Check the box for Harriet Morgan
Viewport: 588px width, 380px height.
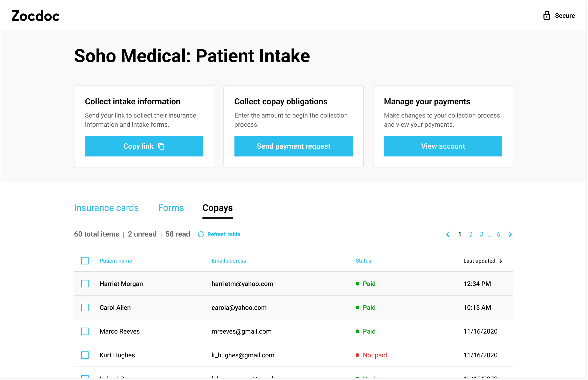click(x=85, y=284)
